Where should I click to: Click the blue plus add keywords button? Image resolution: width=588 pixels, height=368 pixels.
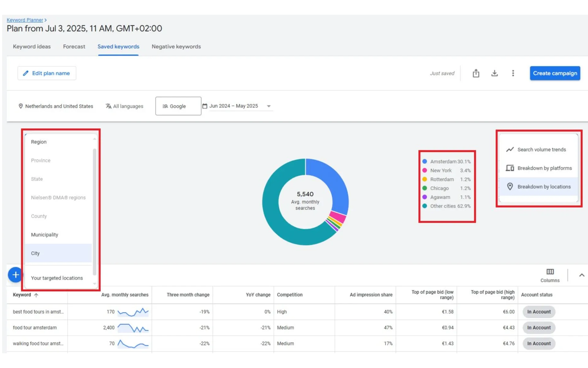pyautogui.click(x=15, y=275)
